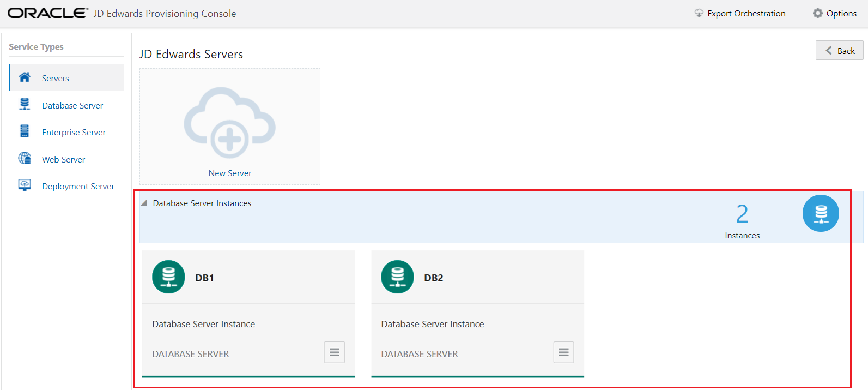Viewport: 868px width, 390px height.
Task: Click the Web Server globe icon
Action: click(25, 158)
